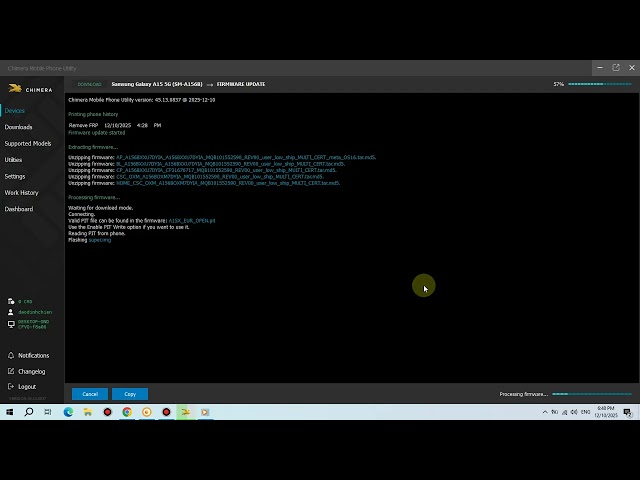This screenshot has height=480, width=640.
Task: Click the media player taskbar icon
Action: point(205,412)
